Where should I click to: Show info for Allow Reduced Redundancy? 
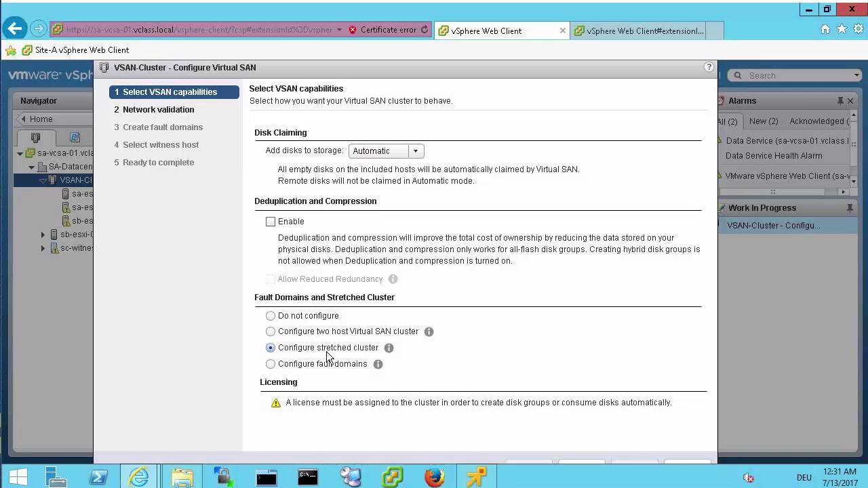pyautogui.click(x=393, y=279)
